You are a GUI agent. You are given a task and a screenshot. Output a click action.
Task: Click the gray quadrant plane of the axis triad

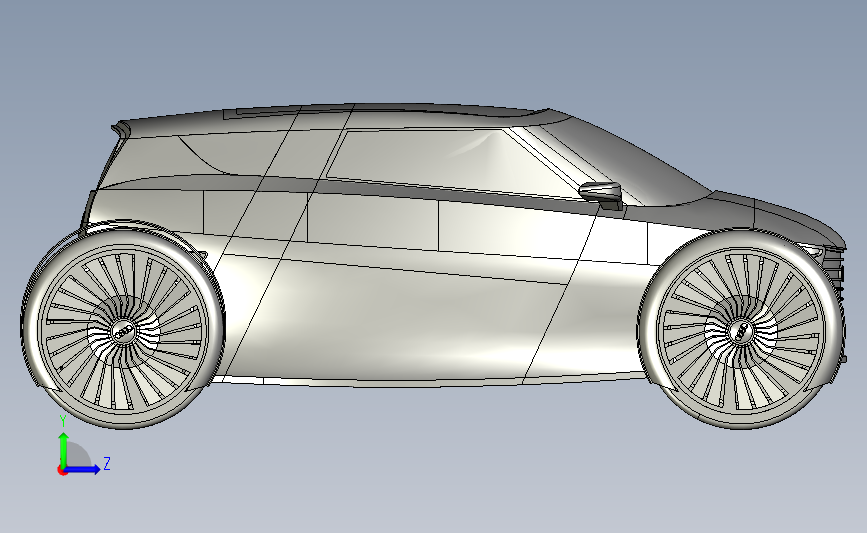pos(77,455)
